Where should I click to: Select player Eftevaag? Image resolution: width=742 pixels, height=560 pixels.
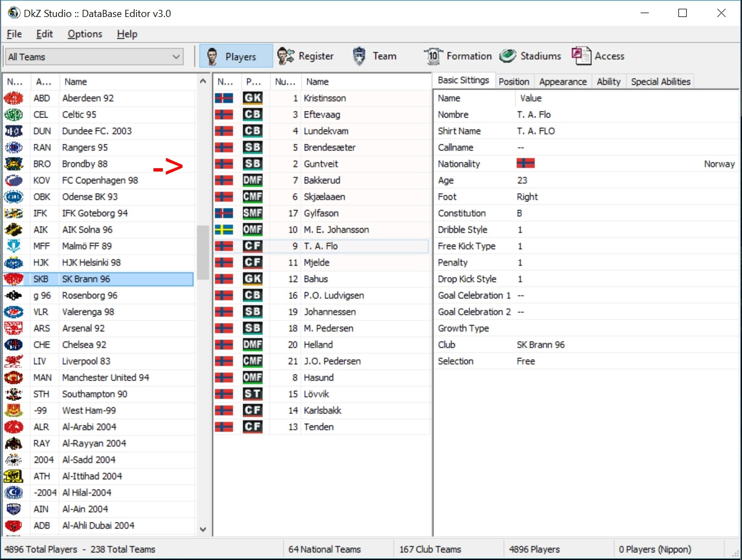(322, 115)
